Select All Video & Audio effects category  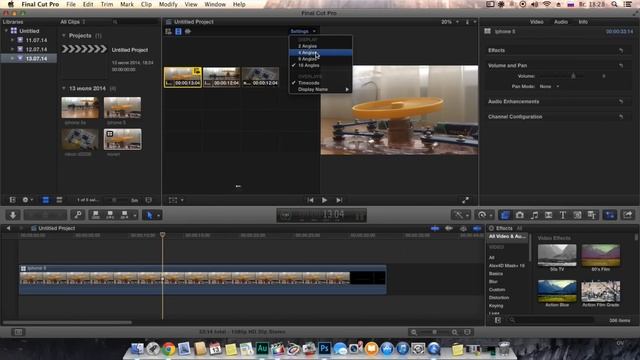point(508,236)
